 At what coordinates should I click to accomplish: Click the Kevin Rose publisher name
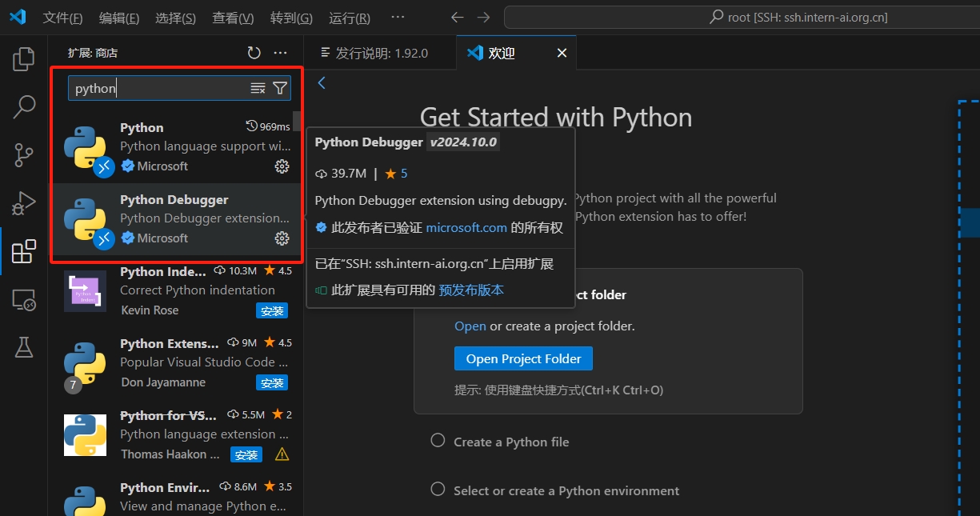(150, 310)
